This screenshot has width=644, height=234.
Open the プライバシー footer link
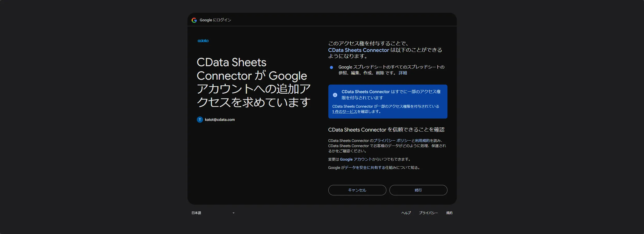pyautogui.click(x=428, y=213)
